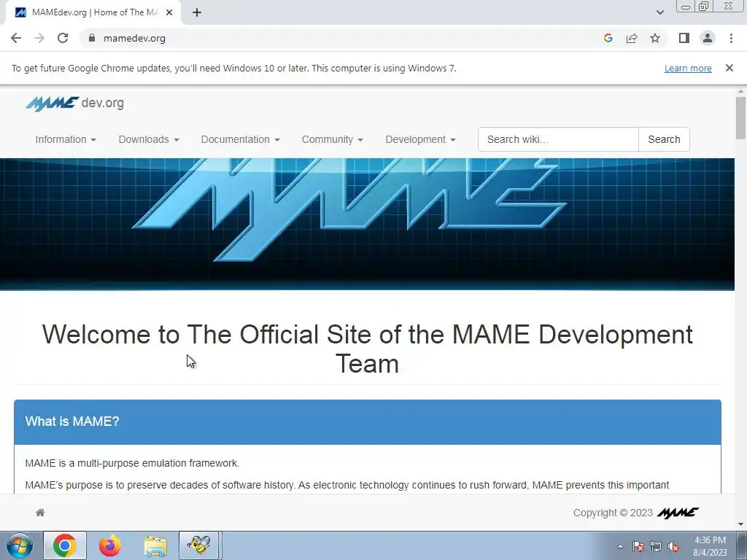Image resolution: width=747 pixels, height=560 pixels.
Task: Click the MAME logo in footer
Action: coord(678,513)
